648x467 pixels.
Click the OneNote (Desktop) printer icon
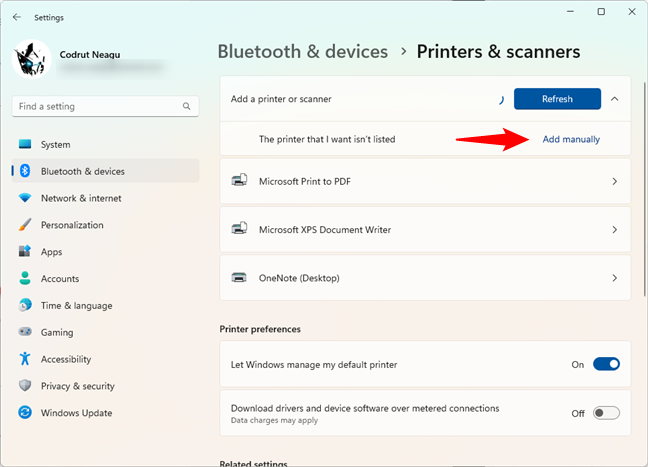tap(239, 277)
